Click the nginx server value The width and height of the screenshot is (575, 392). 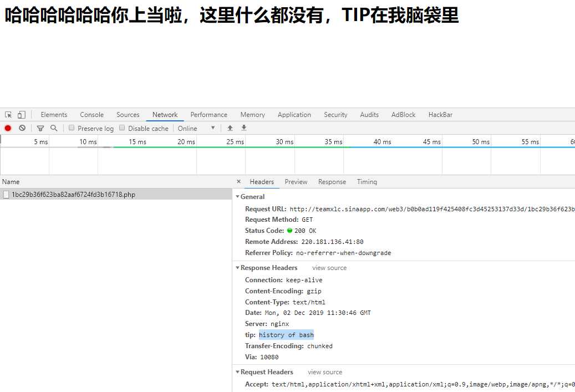280,324
